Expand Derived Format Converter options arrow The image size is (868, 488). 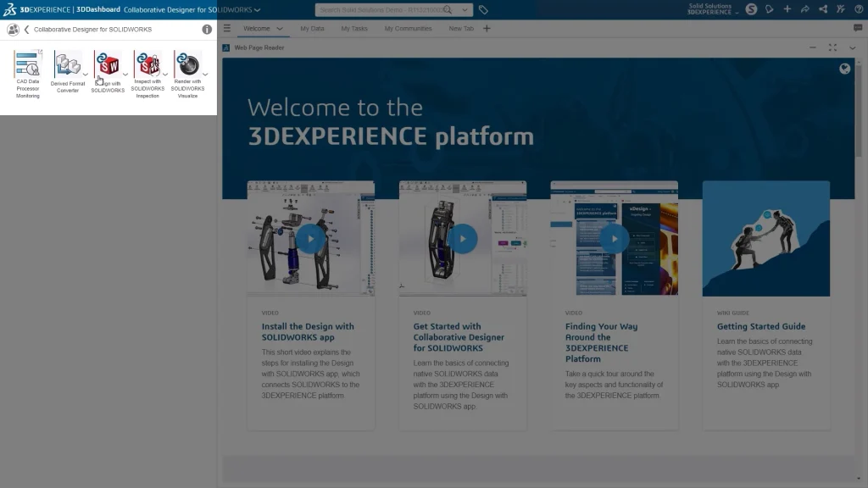[86, 75]
